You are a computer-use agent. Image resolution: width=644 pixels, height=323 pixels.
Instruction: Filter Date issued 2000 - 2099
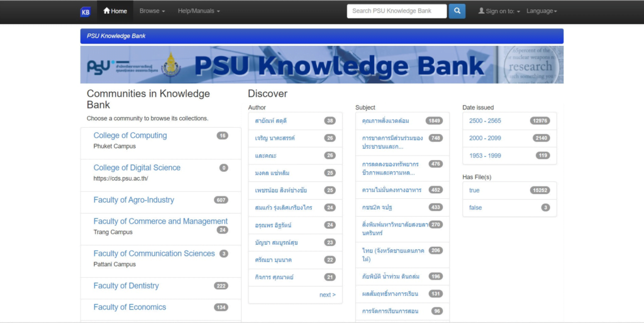coord(485,138)
